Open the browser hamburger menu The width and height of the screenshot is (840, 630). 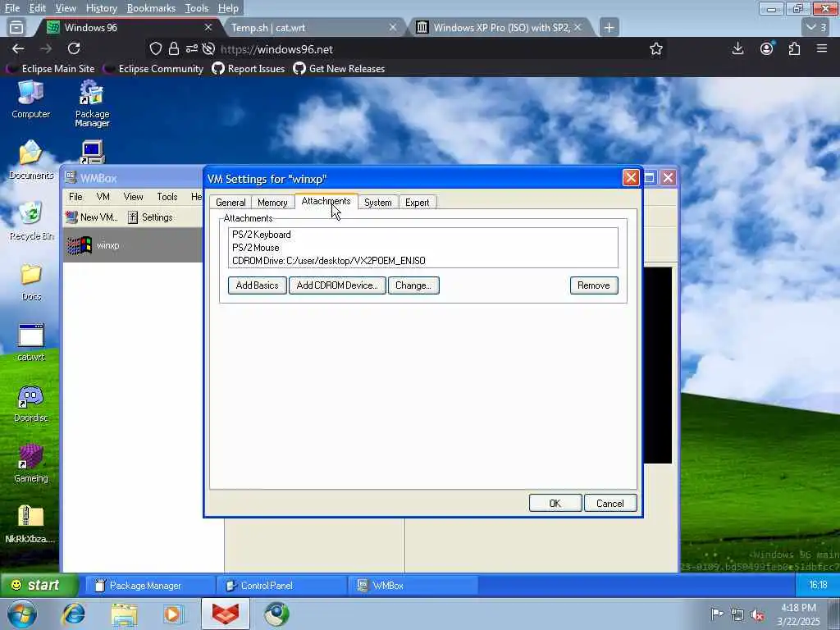tap(822, 48)
